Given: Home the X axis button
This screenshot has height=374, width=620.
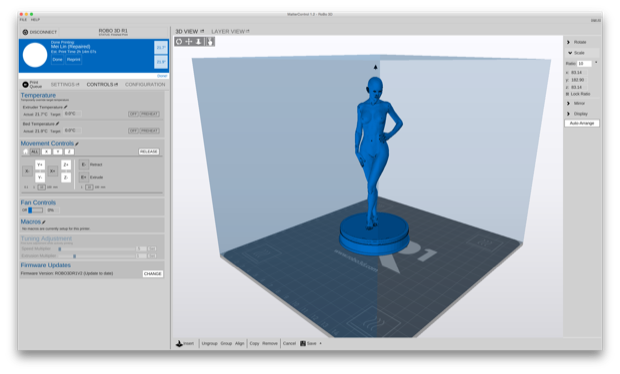Looking at the screenshot, I should pyautogui.click(x=46, y=151).
